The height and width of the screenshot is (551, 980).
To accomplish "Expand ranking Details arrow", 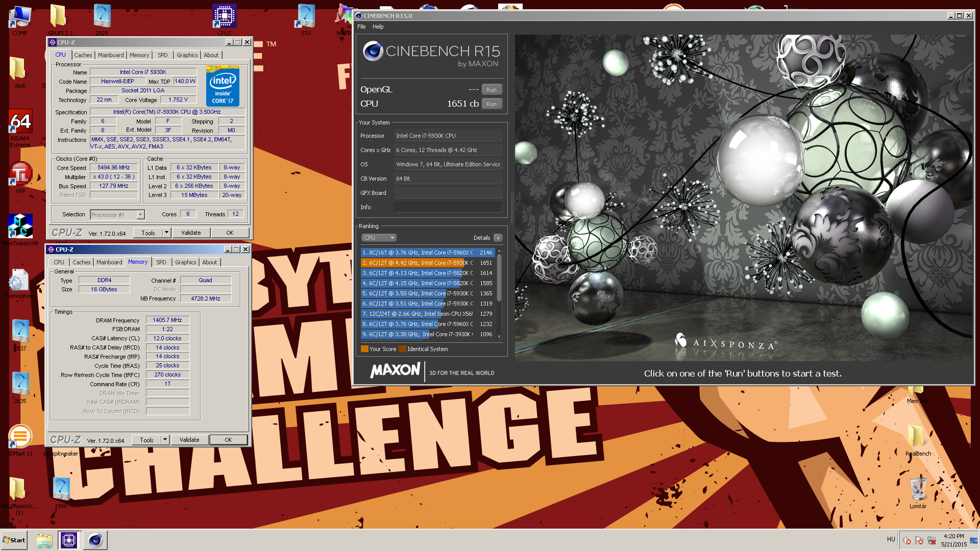I will coord(498,238).
